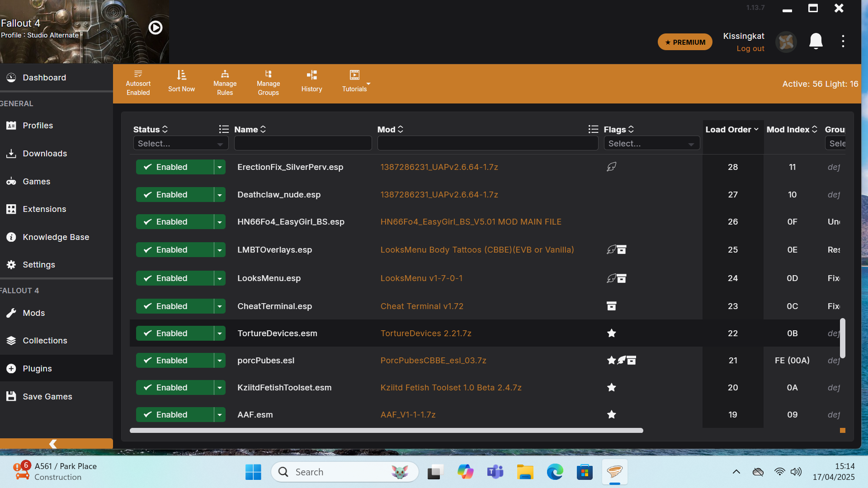The height and width of the screenshot is (488, 868).
Task: Open mod link AAF_V1-1-1.7z
Action: pyautogui.click(x=408, y=415)
